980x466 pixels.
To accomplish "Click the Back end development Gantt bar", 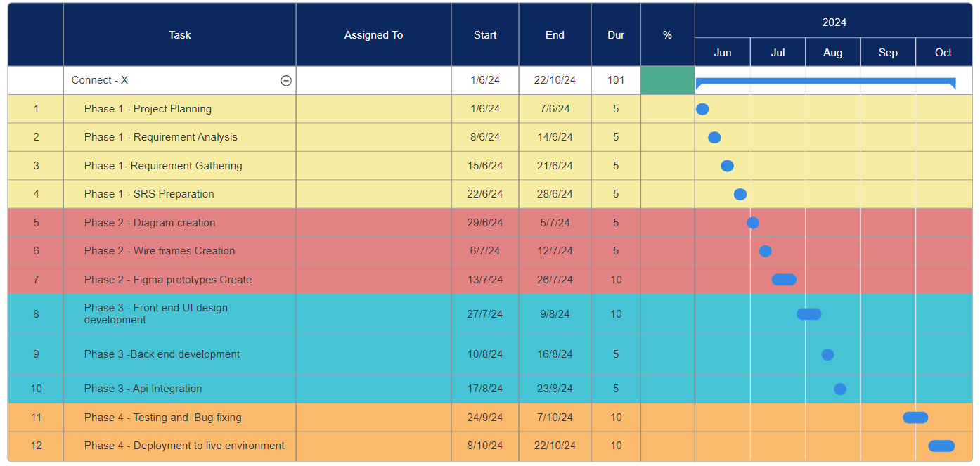I will point(827,354).
